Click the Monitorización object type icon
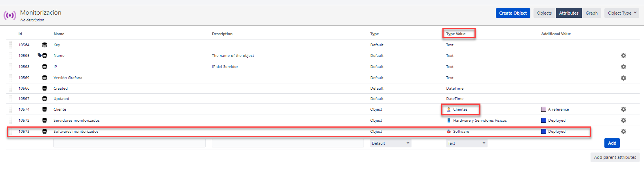Image resolution: width=644 pixels, height=179 pixels. pyautogui.click(x=10, y=15)
